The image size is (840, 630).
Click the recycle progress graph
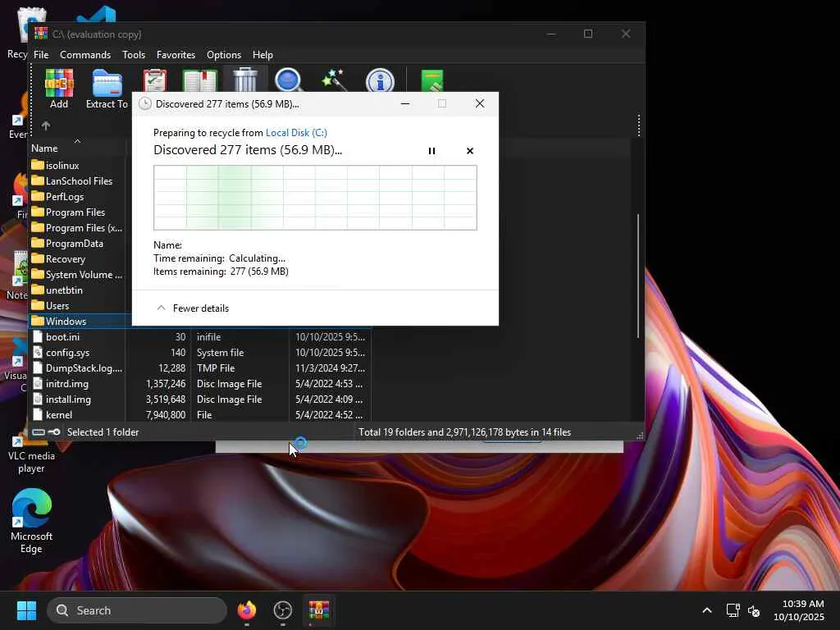[315, 198]
